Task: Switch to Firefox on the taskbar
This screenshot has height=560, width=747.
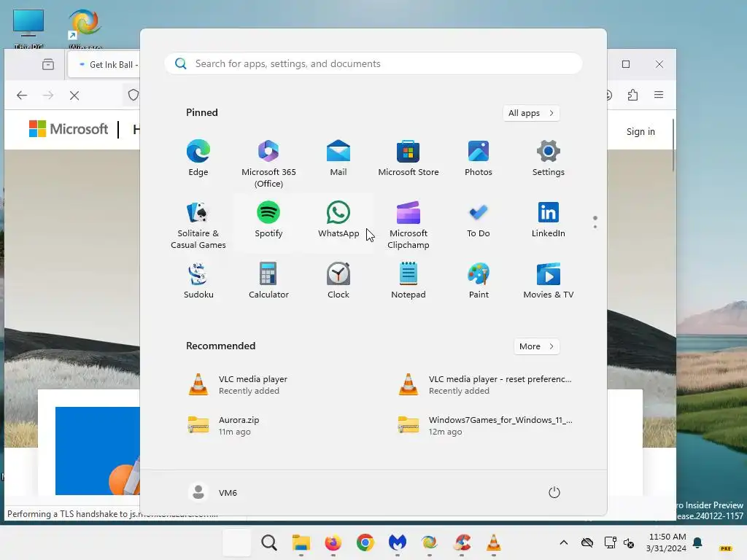Action: point(333,542)
